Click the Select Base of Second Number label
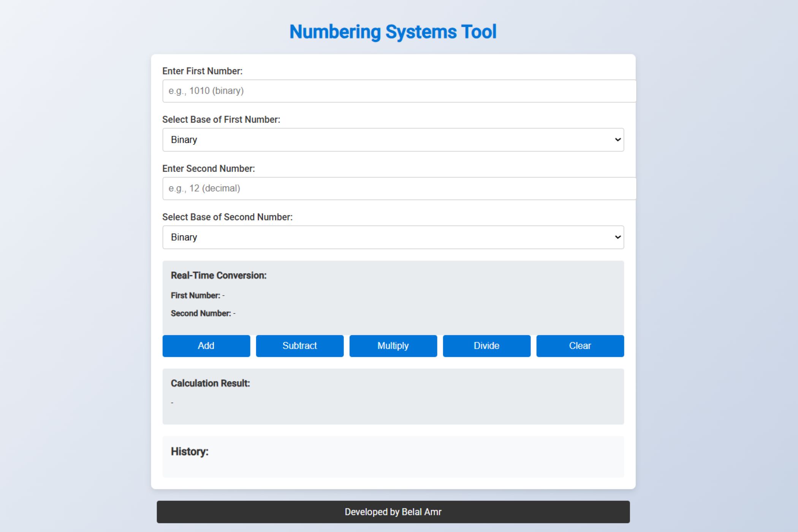Screen dimensions: 798x532 pos(227,217)
